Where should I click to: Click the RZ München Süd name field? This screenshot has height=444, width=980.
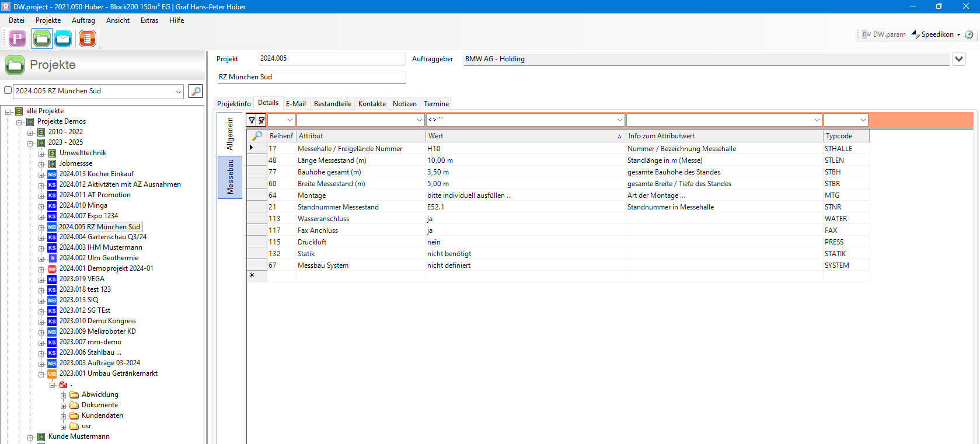311,77
